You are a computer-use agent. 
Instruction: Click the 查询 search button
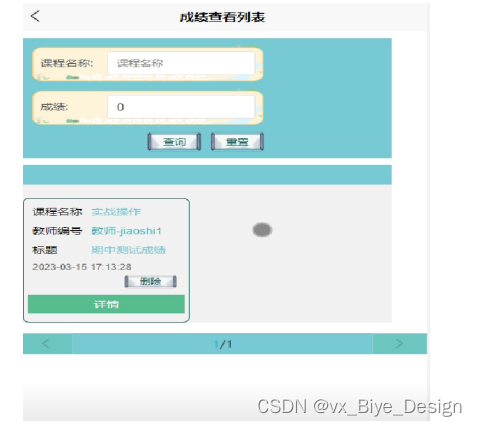tap(174, 142)
